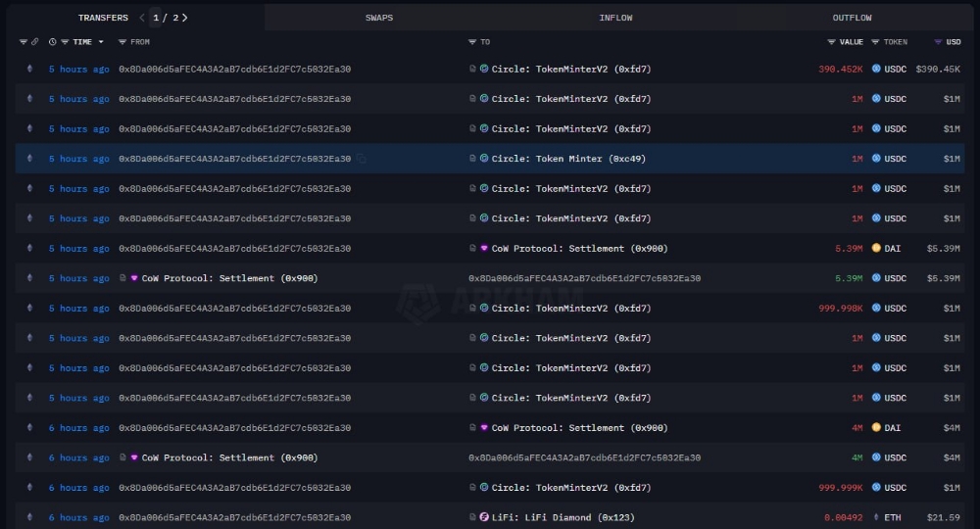Screen dimensions: 980x529
Task: Click the USDC token icon in the 390.452K row
Action: [876, 70]
